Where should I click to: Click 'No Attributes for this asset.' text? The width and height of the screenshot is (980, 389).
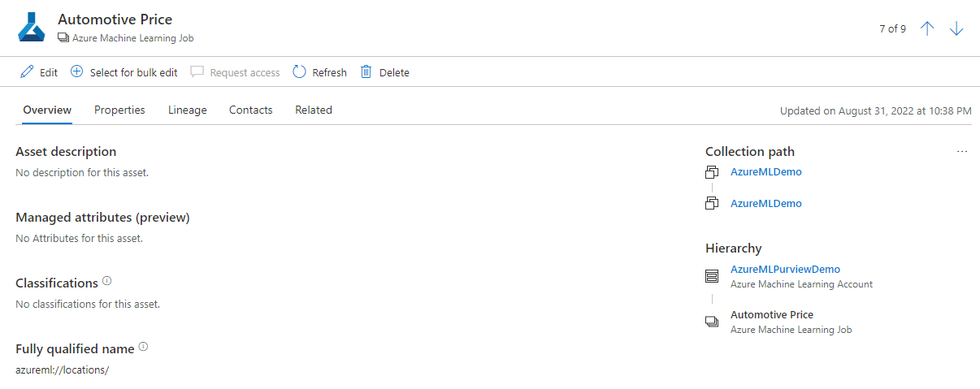click(x=80, y=238)
